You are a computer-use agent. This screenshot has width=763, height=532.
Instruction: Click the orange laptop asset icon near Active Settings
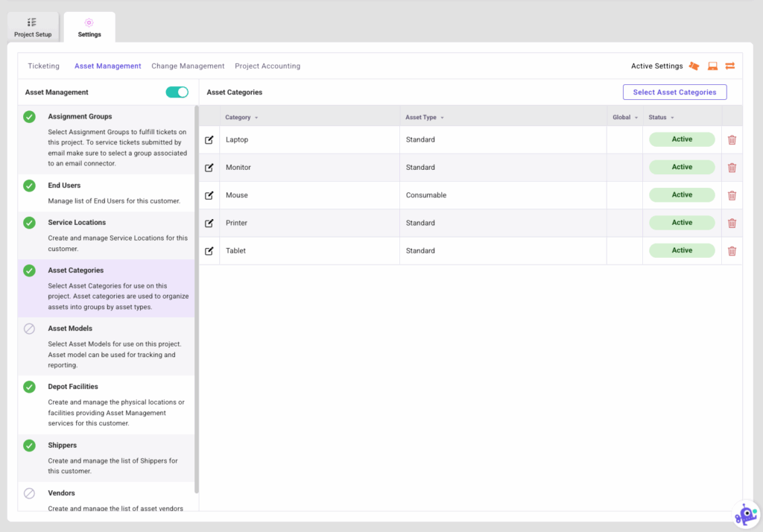point(712,66)
